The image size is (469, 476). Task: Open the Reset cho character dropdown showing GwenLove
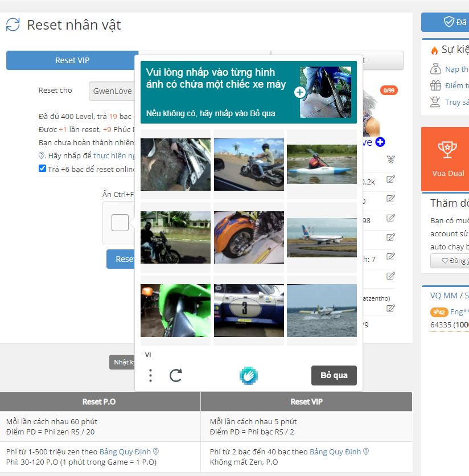point(112,91)
